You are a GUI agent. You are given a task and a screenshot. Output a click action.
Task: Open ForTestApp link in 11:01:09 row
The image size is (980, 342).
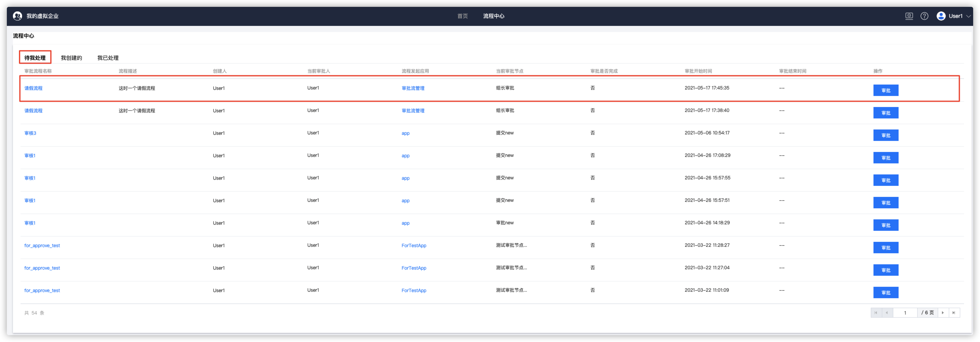[414, 290]
